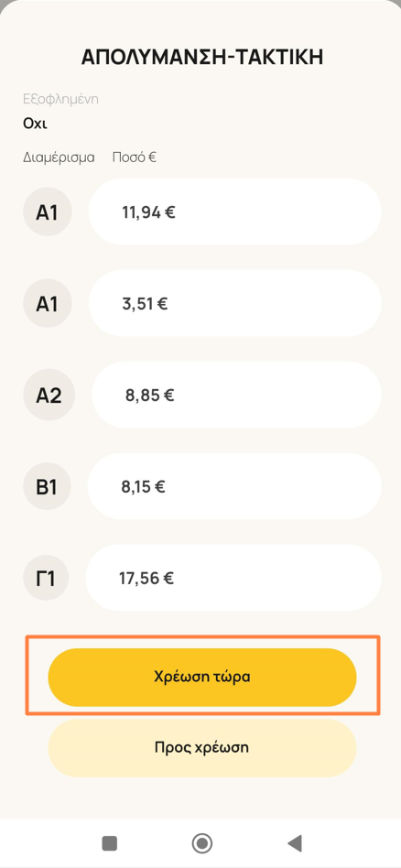Tap the Android home circle icon
Screen dimensions: 401x868
click(x=202, y=843)
